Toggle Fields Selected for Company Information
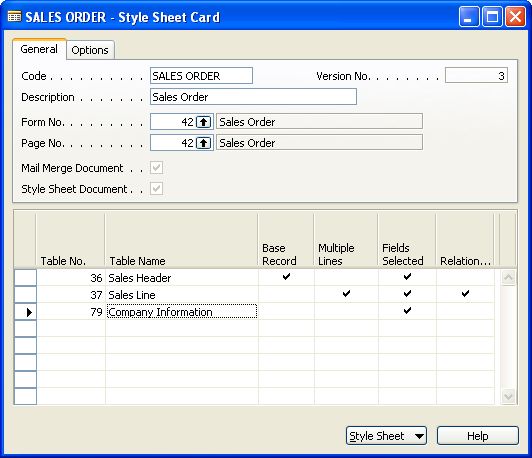This screenshot has height=458, width=532. (407, 311)
